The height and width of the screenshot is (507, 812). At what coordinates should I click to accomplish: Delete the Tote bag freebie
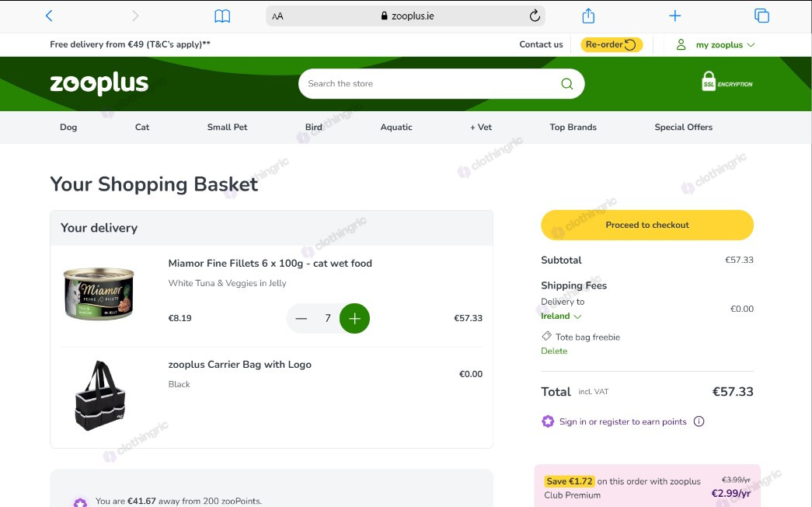pos(554,351)
